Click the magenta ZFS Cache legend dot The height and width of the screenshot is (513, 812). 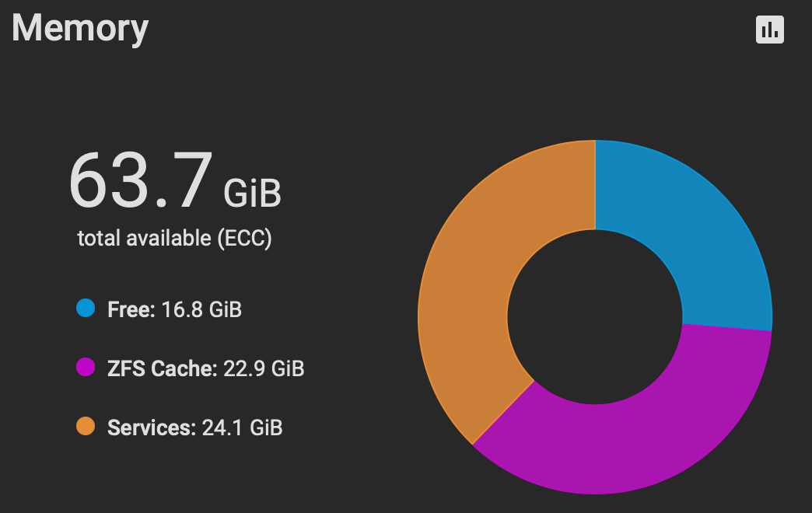click(x=86, y=367)
